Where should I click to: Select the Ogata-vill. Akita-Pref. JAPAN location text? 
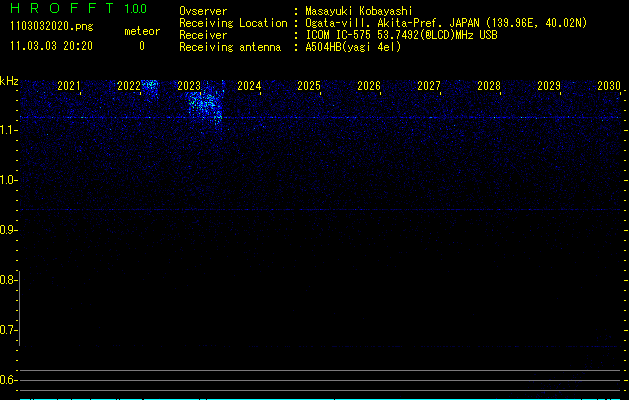click(x=446, y=23)
